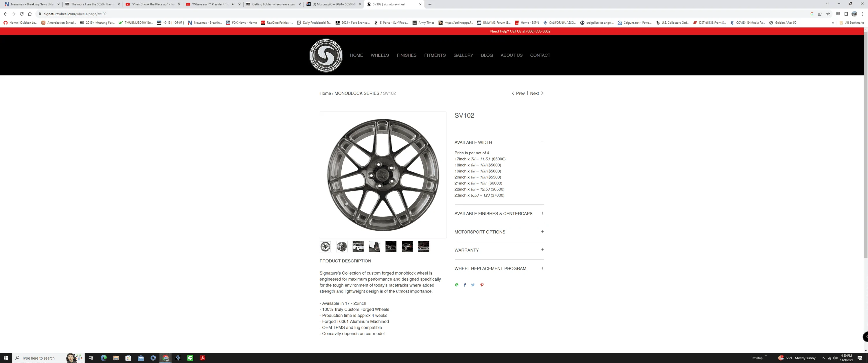Open File Explorer from the taskbar
868x363 pixels.
116,358
